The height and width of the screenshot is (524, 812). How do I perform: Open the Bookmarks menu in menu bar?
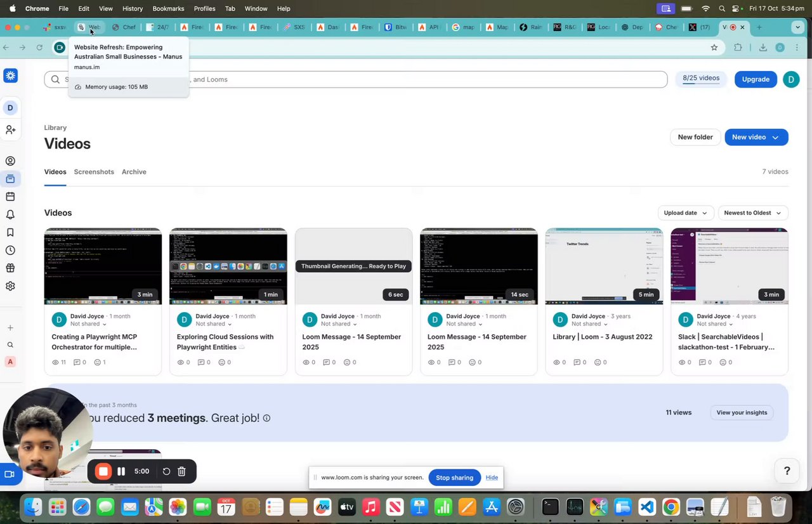click(168, 8)
